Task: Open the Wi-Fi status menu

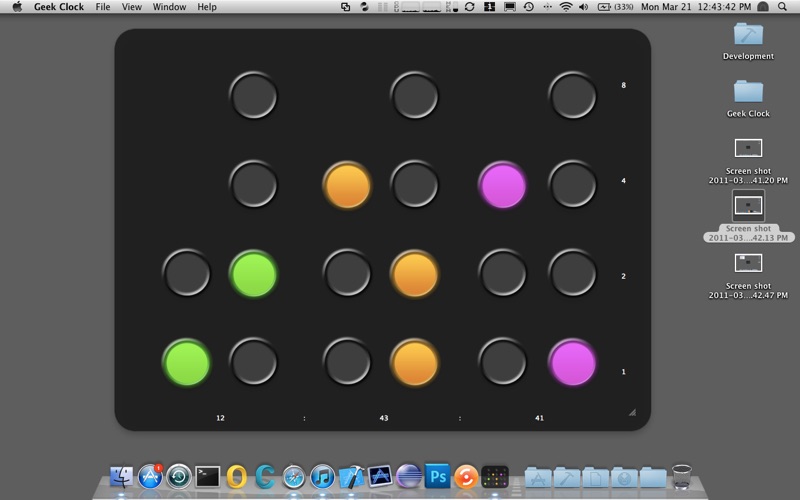Action: (x=566, y=7)
